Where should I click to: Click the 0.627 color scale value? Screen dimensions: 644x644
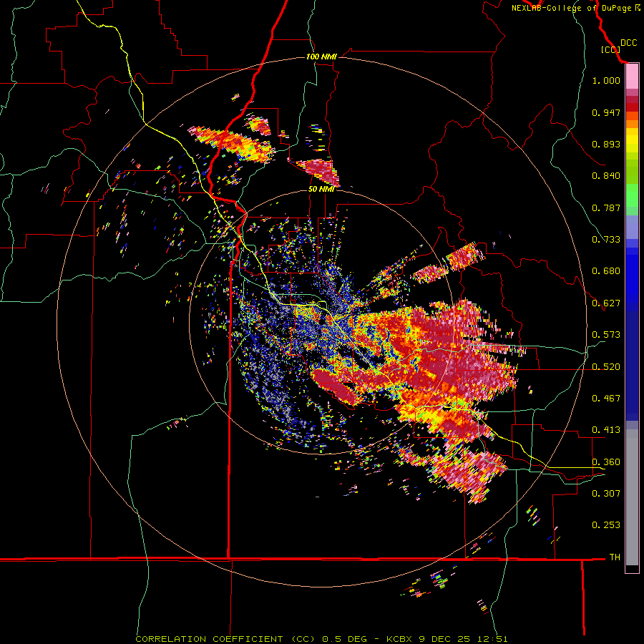pos(606,303)
